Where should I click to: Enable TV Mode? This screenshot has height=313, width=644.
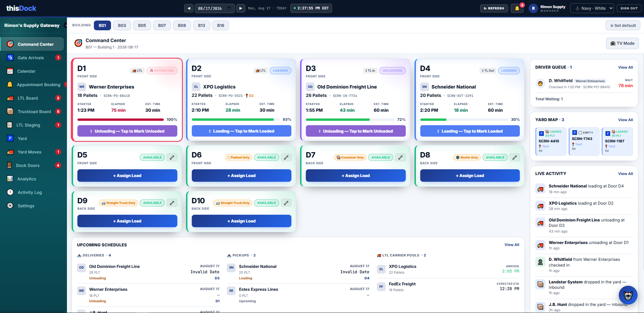pos(622,43)
